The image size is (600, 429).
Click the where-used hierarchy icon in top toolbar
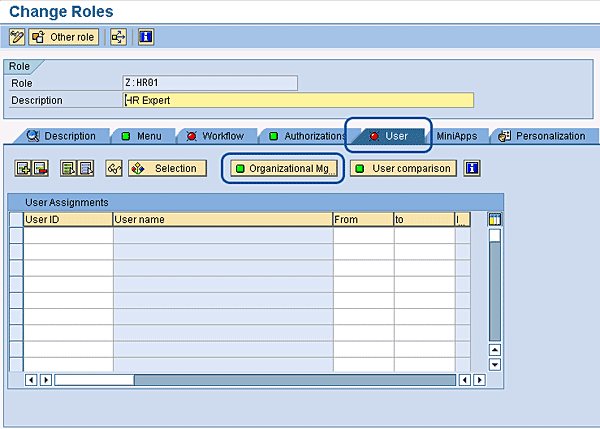[x=118, y=37]
